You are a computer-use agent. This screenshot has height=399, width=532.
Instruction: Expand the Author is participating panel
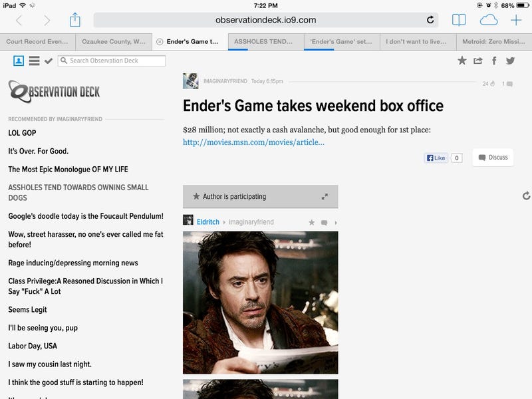(325, 196)
